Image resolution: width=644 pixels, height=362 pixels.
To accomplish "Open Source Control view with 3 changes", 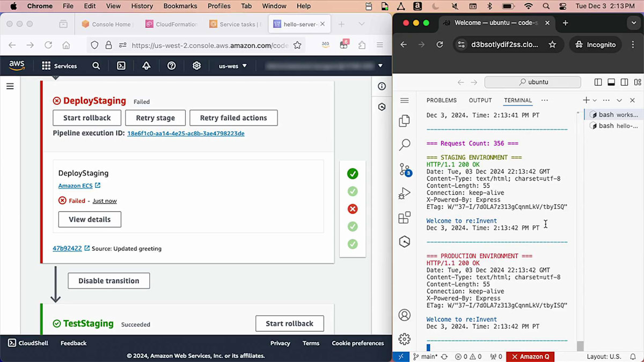I will pyautogui.click(x=405, y=170).
